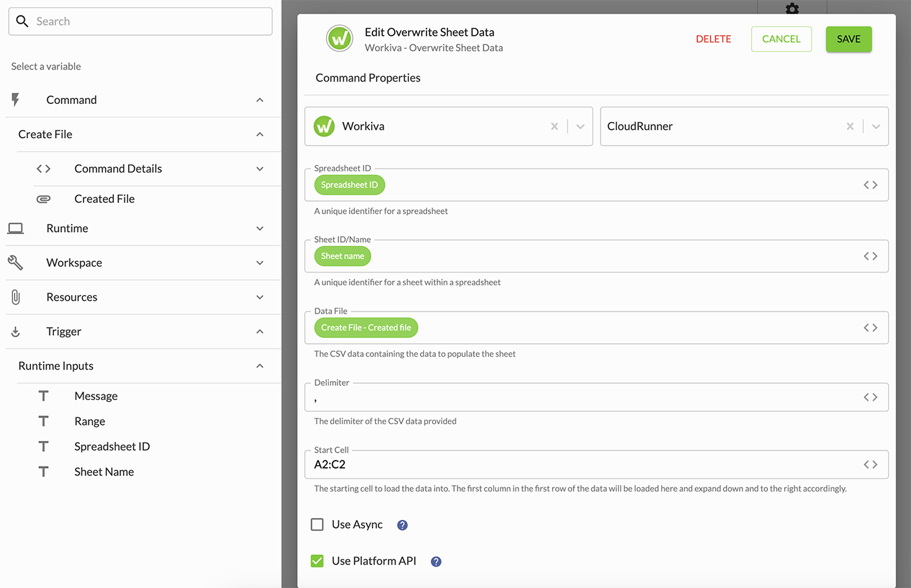
Task: Open variable picker for Sheet ID/Name field
Action: coord(871,256)
